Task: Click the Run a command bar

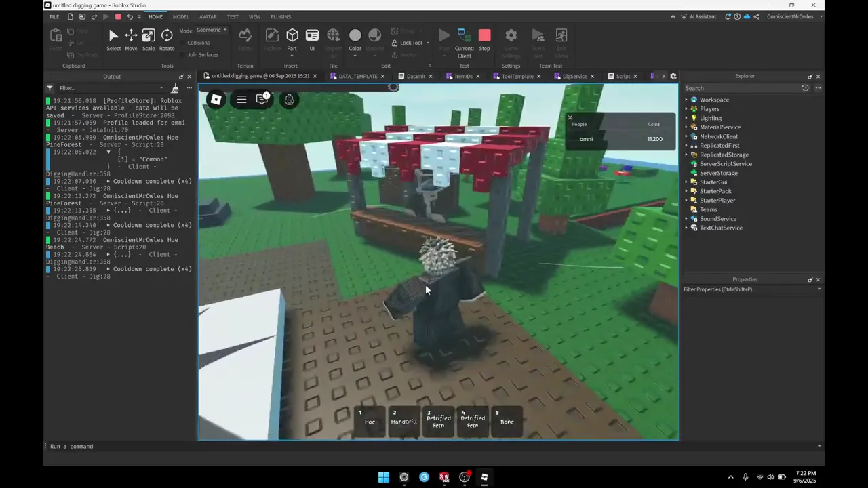Action: click(434, 447)
